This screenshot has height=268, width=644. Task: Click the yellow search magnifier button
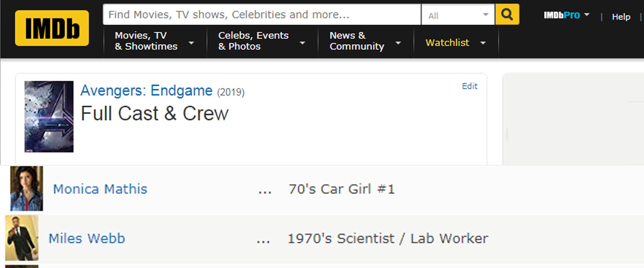coord(507,14)
